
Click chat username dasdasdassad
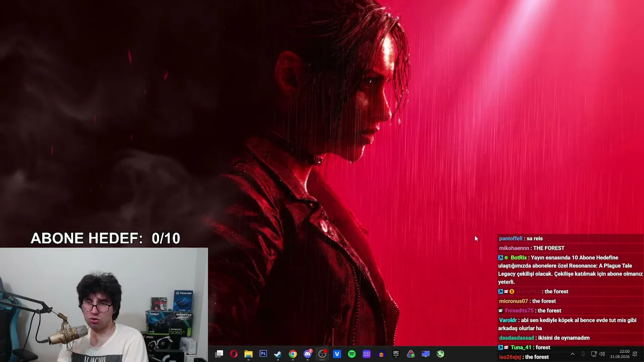[x=516, y=338]
